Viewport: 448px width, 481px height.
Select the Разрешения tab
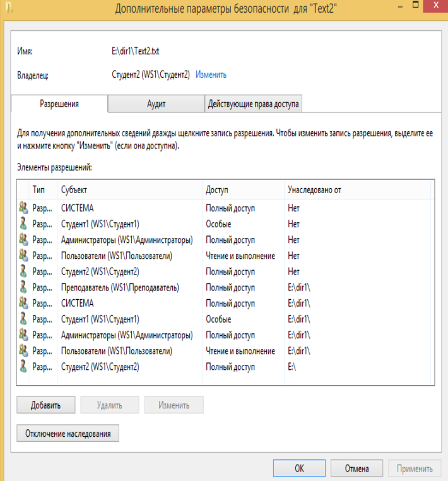[x=59, y=104]
